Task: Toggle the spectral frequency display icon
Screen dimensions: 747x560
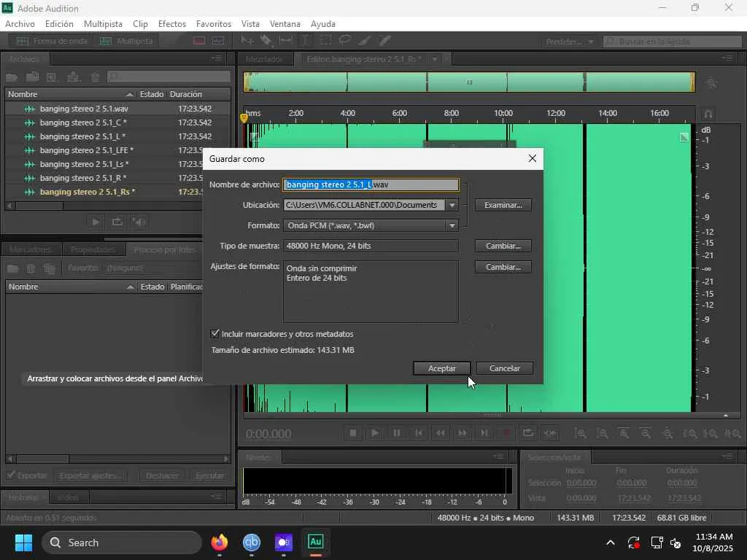Action: [199, 41]
